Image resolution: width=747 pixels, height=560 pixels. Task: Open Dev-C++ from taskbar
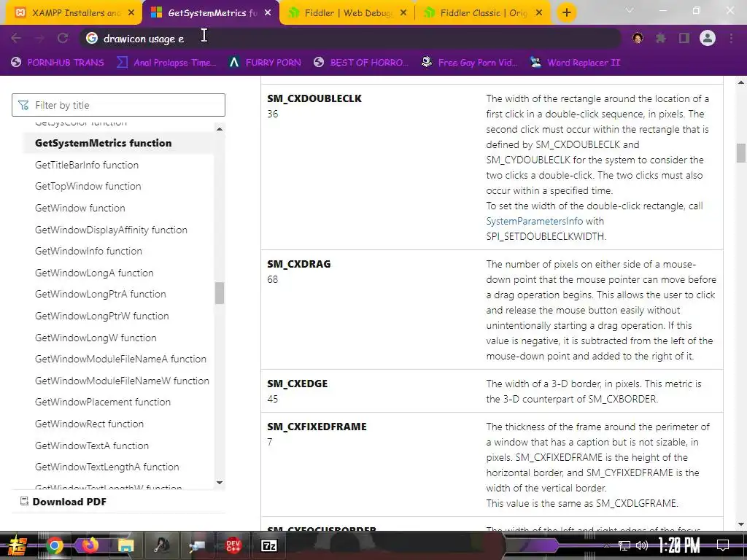233,545
